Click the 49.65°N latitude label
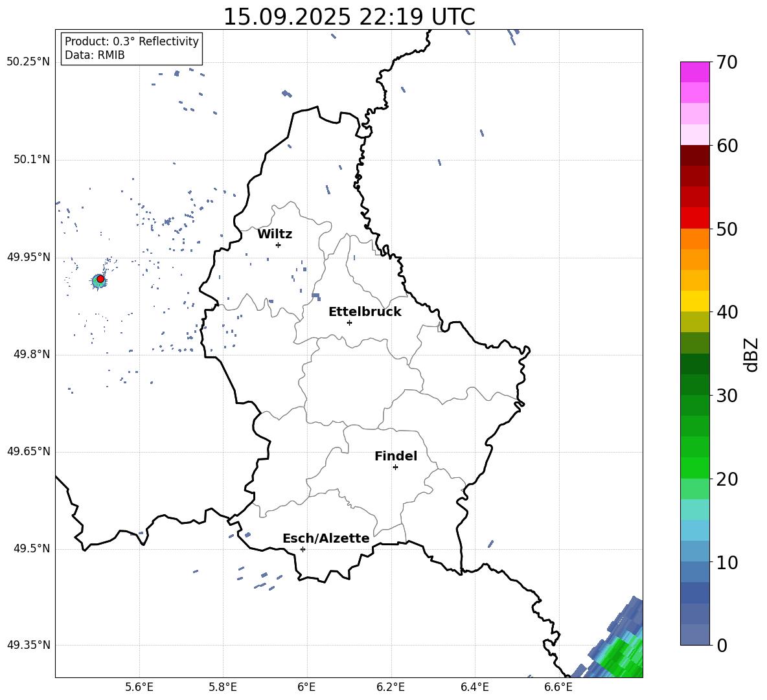 [29, 451]
